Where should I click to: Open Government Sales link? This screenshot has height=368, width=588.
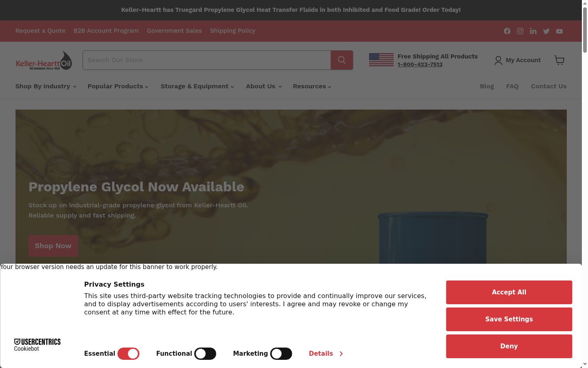[x=174, y=31]
